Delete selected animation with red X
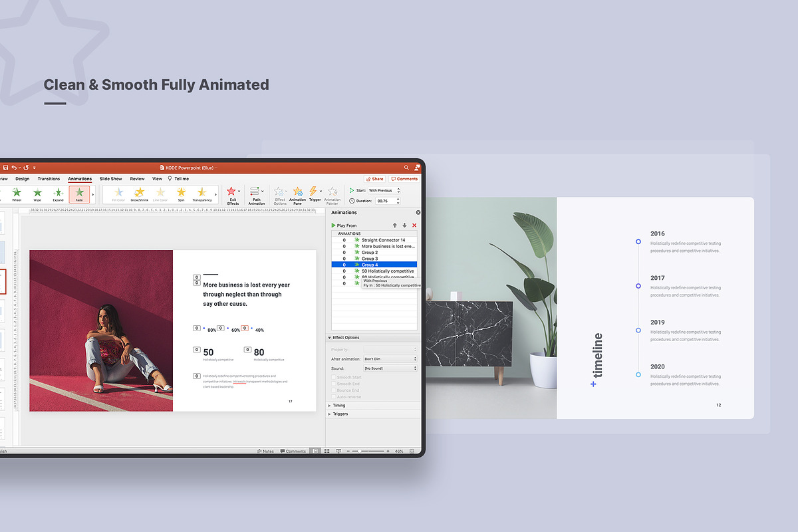The height and width of the screenshot is (532, 798). click(x=414, y=225)
